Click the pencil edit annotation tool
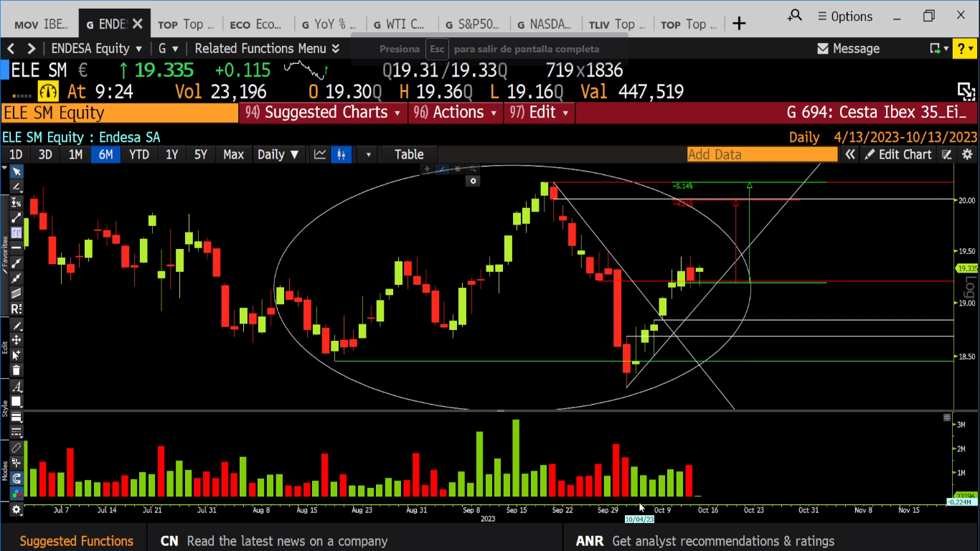 [x=16, y=325]
